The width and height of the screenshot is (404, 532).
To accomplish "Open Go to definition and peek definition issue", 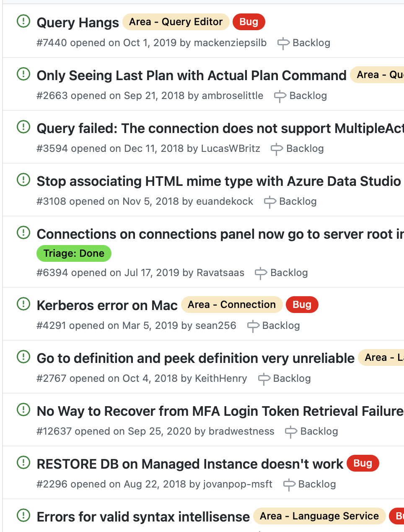I will point(196,358).
